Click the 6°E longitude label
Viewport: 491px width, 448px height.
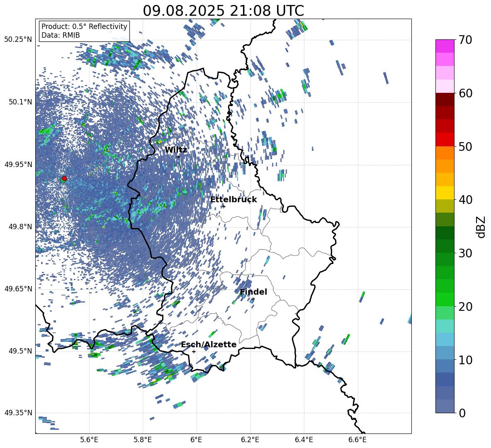(x=196, y=440)
